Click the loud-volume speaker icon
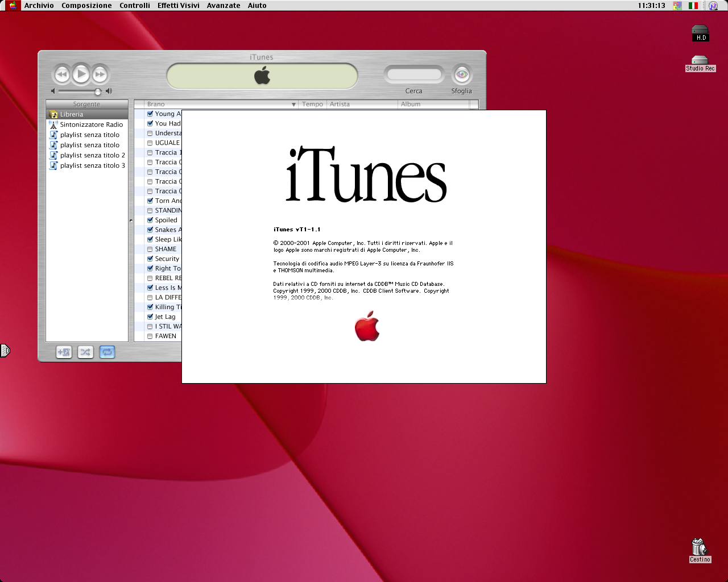 pos(109,91)
